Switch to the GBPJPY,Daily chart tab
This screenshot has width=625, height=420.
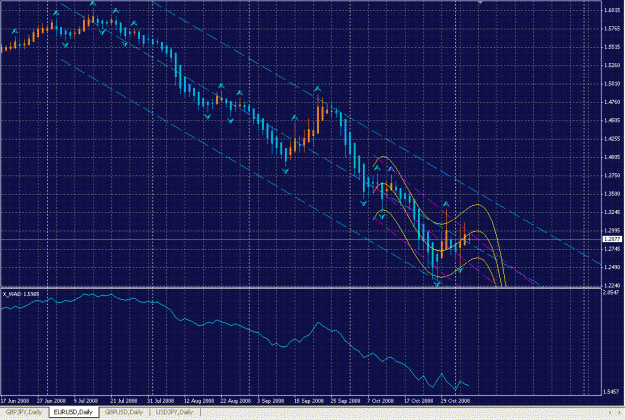24,412
